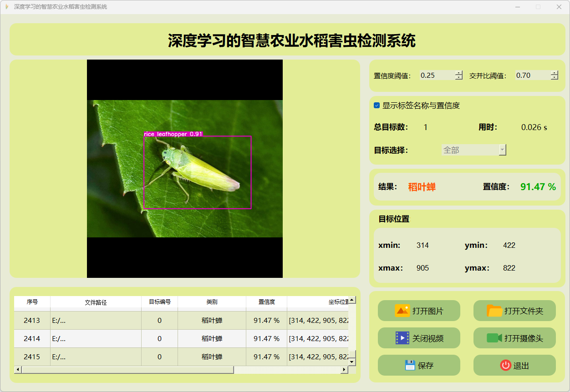This screenshot has height=392, width=570.
Task: Click the camera icon on 打开摄像头 button
Action: [x=494, y=338]
